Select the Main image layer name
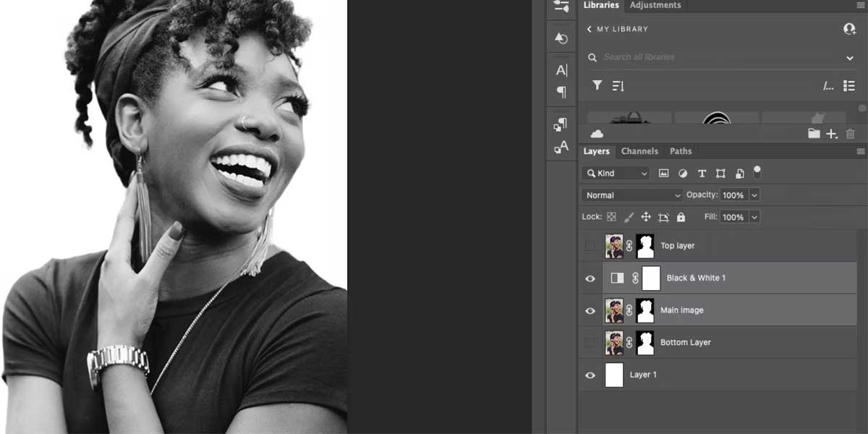Image resolution: width=868 pixels, height=434 pixels. point(681,310)
